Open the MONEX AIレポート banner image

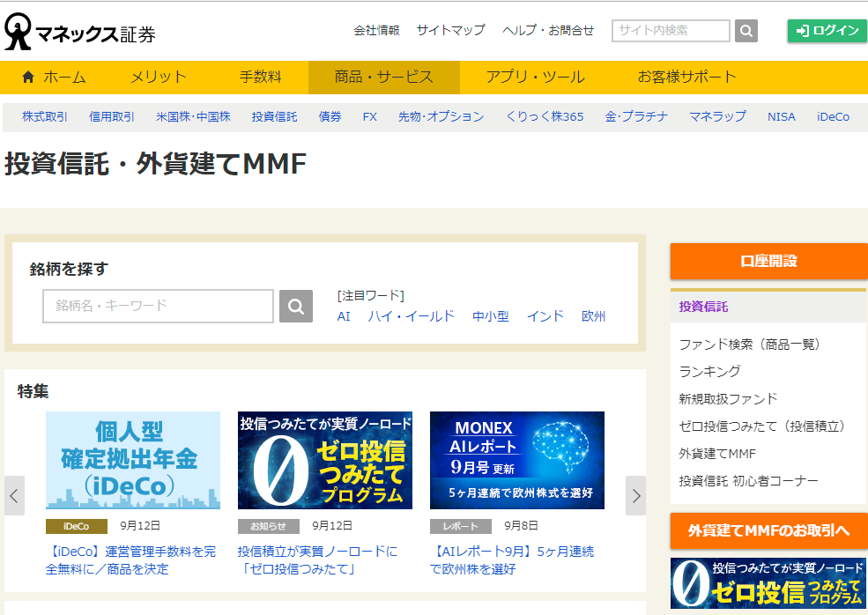coord(517,460)
